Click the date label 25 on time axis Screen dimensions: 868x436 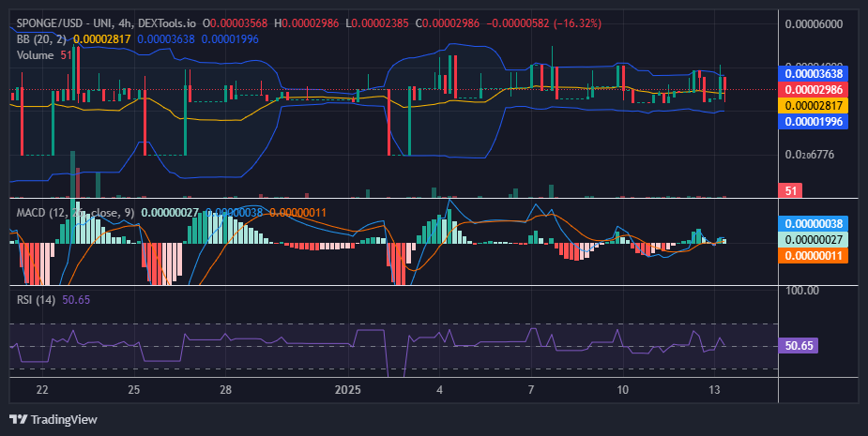click(133, 389)
